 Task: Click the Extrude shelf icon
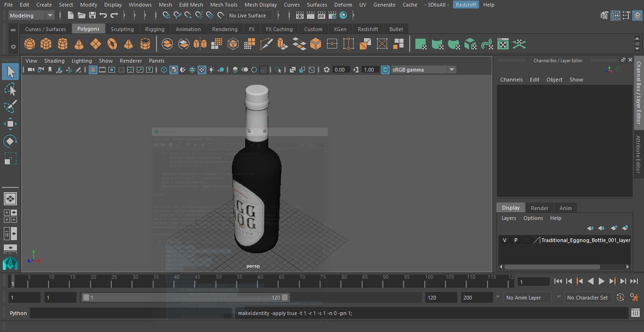tap(282, 44)
